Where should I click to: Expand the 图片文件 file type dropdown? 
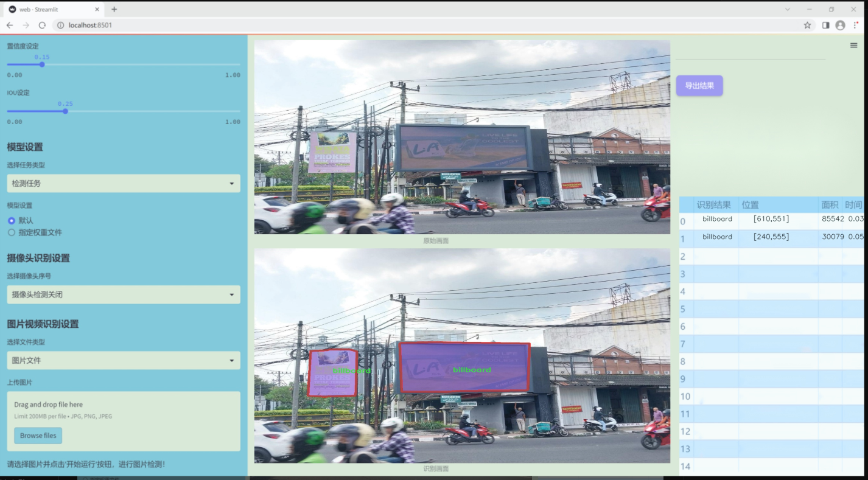point(124,360)
